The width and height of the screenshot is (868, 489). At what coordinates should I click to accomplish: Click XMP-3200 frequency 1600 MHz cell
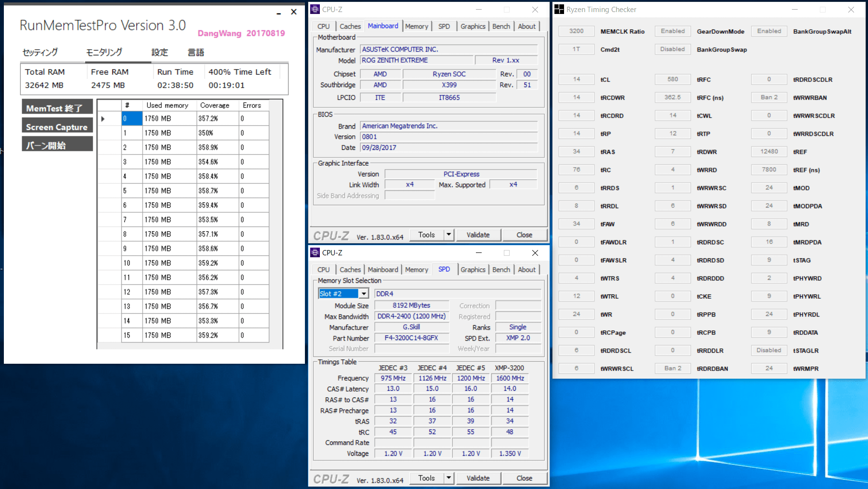510,378
